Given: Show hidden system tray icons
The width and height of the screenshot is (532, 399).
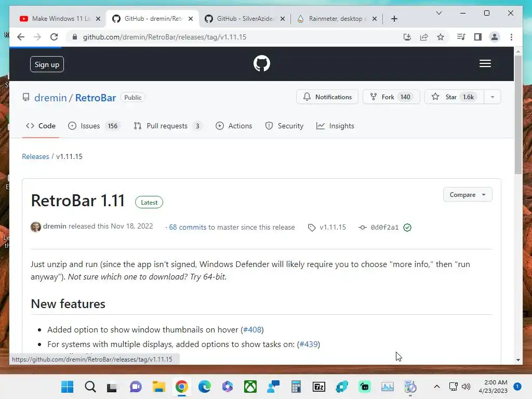Looking at the screenshot, I should tap(437, 387).
